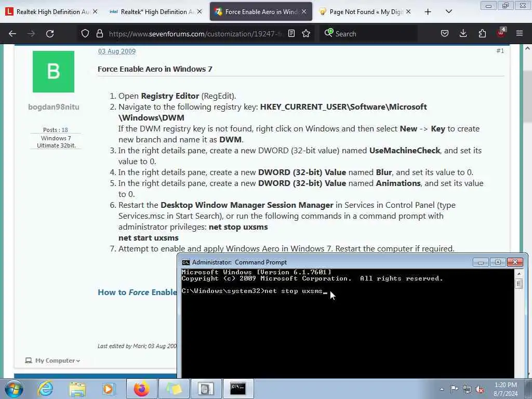
Task: Maximize the Command Prompt window
Action: [498, 262]
